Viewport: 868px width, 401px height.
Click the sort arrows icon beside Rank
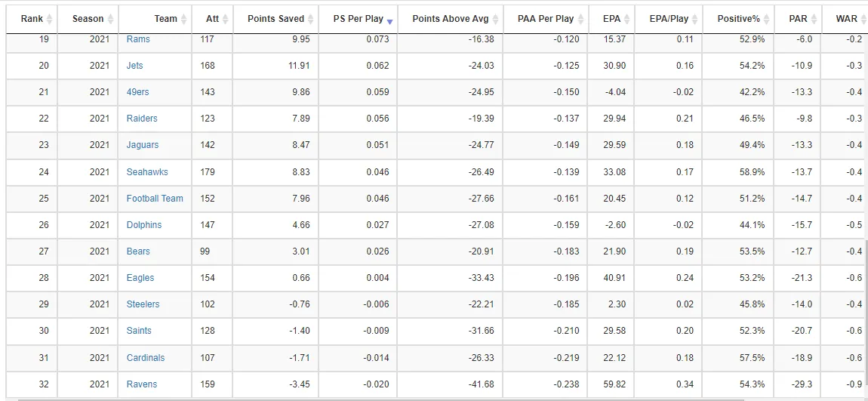pos(50,19)
